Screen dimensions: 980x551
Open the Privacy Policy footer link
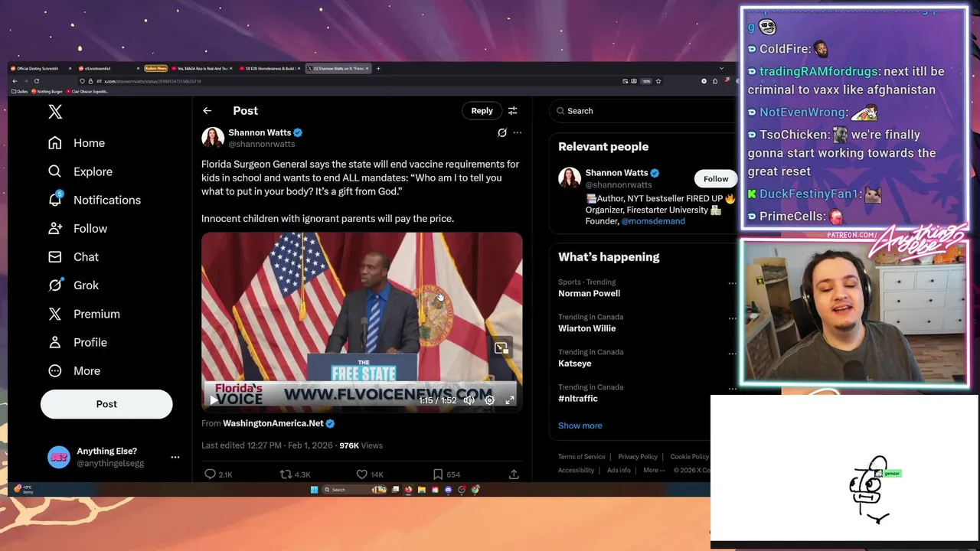tap(638, 457)
